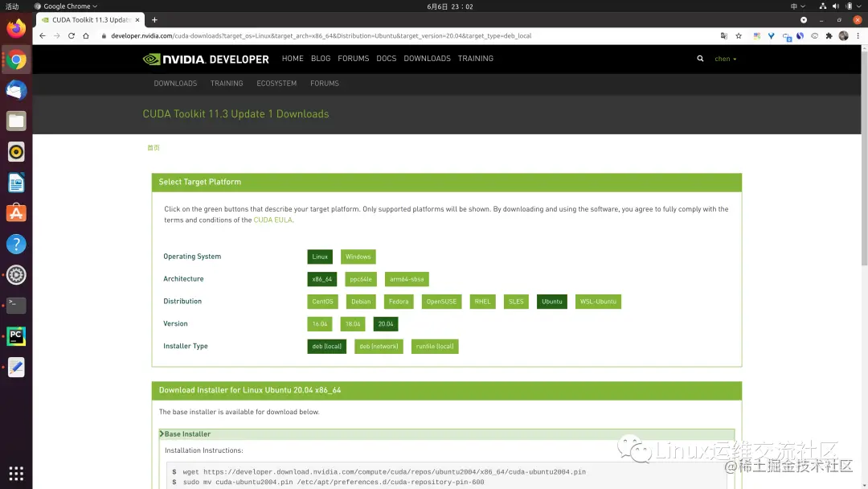This screenshot has height=489, width=868.
Task: Select WSL-Ubuntu distribution
Action: coord(599,302)
